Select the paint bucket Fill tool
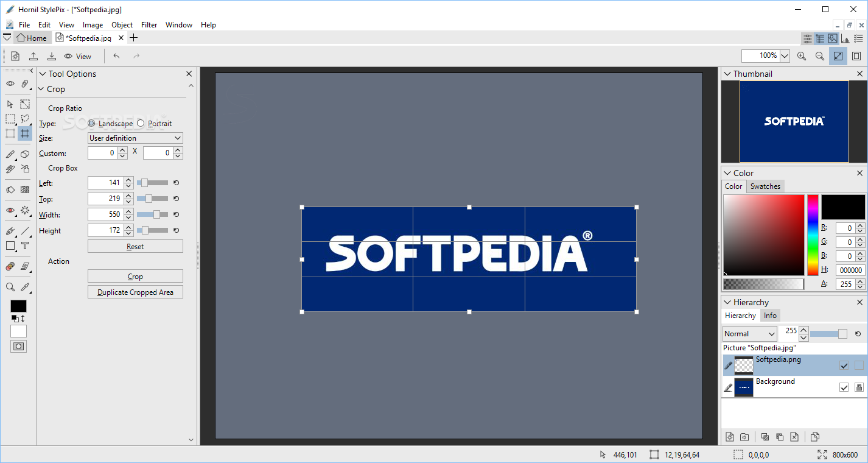The image size is (868, 463). click(10, 189)
